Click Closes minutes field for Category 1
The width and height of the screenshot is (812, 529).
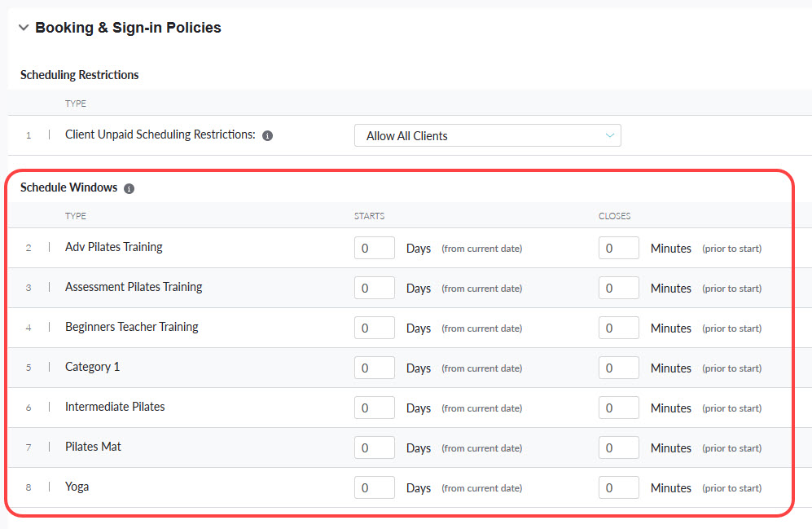[618, 368]
